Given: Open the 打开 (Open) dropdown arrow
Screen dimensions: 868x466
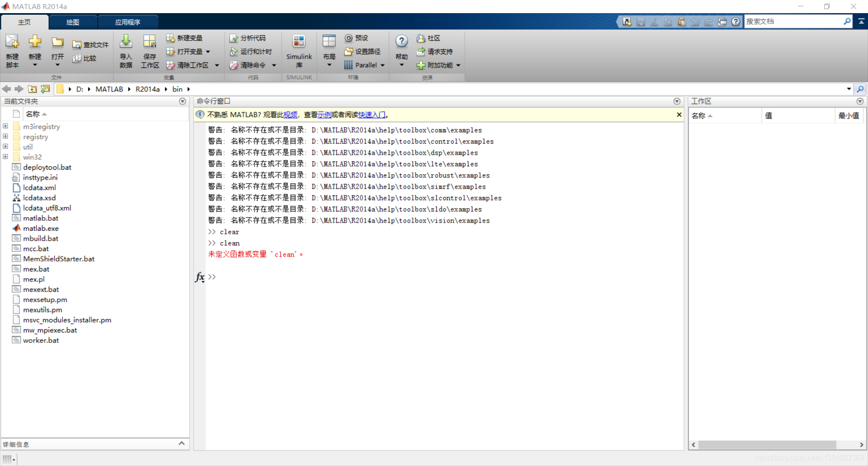Looking at the screenshot, I should point(57,65).
